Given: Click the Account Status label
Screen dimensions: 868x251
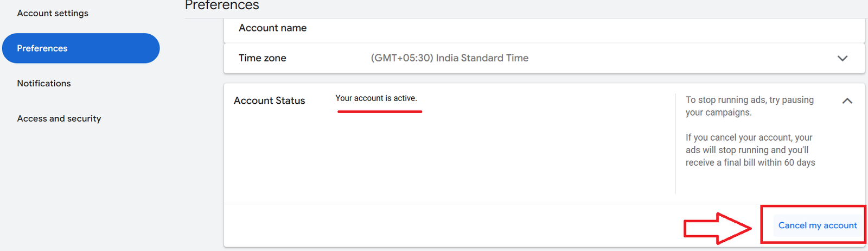Looking at the screenshot, I should point(269,101).
